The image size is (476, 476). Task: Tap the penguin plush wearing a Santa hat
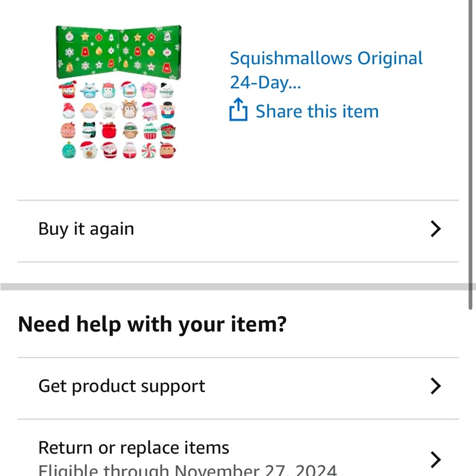click(x=129, y=89)
